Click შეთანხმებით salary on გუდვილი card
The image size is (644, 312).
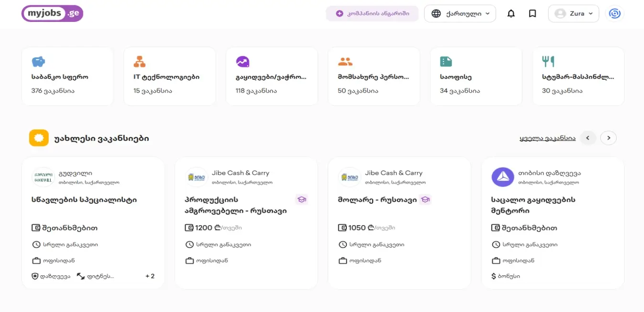70,228
